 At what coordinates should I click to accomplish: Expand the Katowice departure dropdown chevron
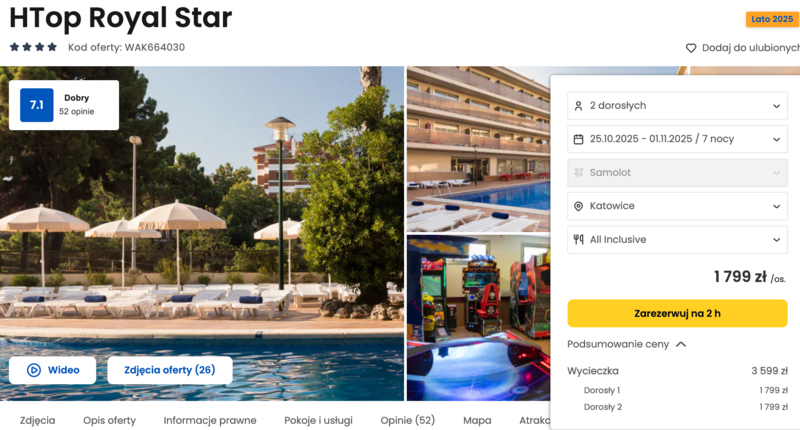pos(776,207)
